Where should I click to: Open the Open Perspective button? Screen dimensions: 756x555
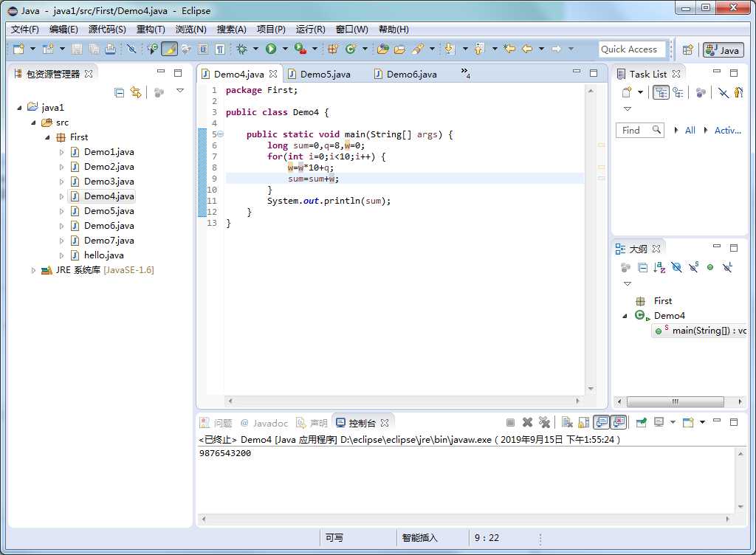(688, 49)
